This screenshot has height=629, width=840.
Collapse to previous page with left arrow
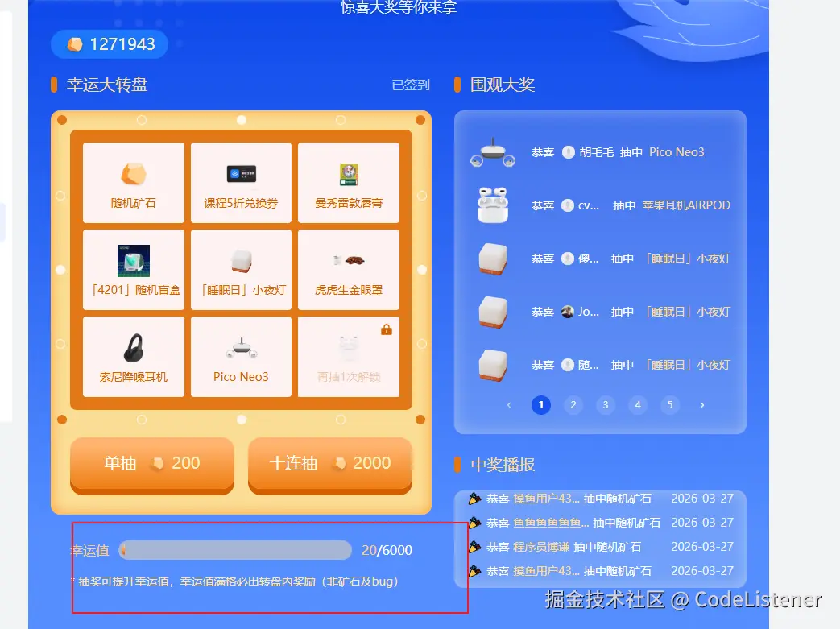(x=508, y=405)
